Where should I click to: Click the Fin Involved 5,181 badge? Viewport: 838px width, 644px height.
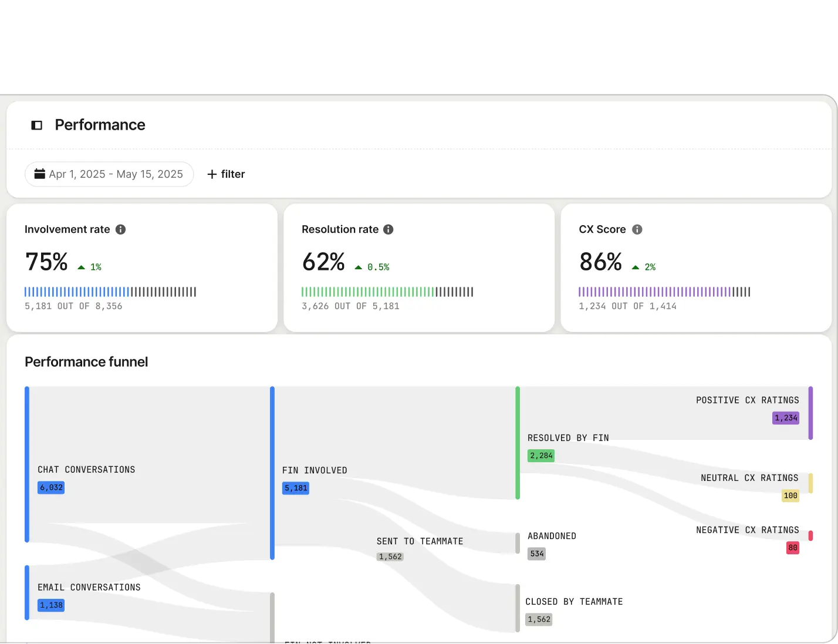pos(296,488)
